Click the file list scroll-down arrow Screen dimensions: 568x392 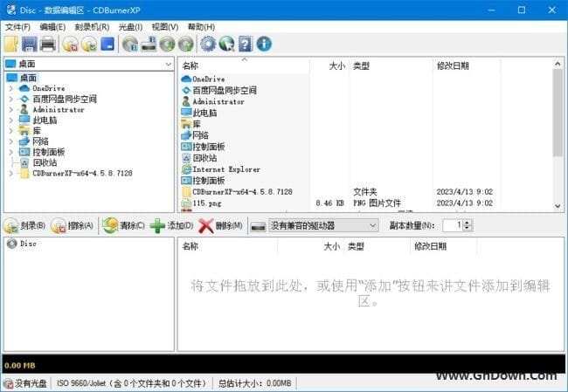click(x=558, y=206)
